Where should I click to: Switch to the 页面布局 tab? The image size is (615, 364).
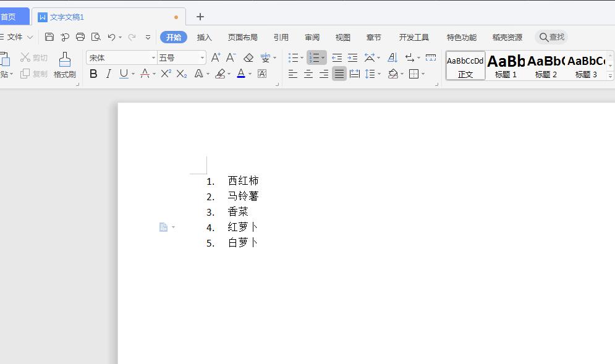[243, 37]
